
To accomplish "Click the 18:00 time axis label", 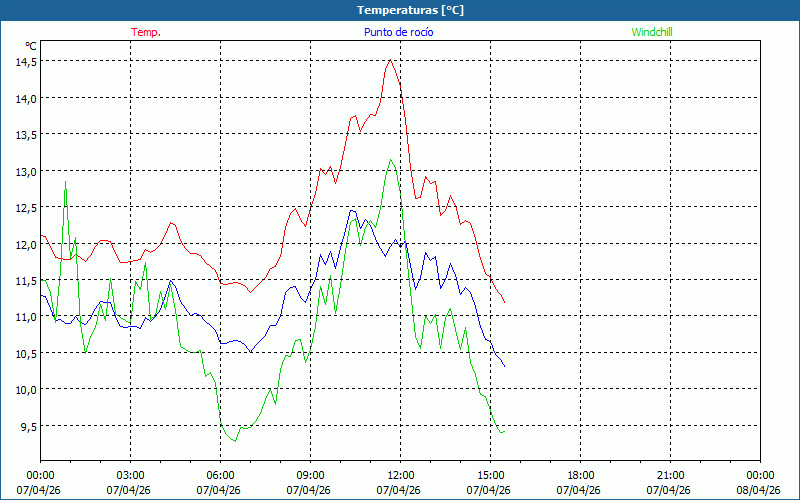I will coord(581,475).
